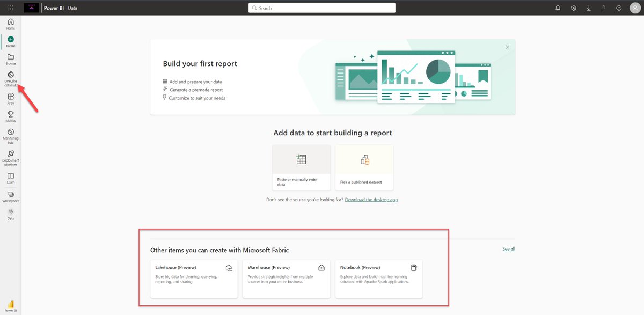The height and width of the screenshot is (315, 644).
Task: Open Workspaces in the sidebar
Action: point(11,196)
